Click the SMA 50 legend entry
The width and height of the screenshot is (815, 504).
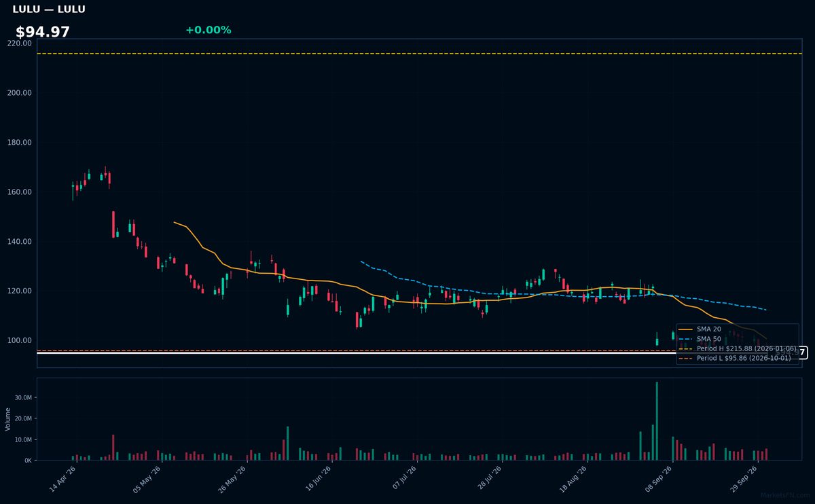pyautogui.click(x=700, y=339)
